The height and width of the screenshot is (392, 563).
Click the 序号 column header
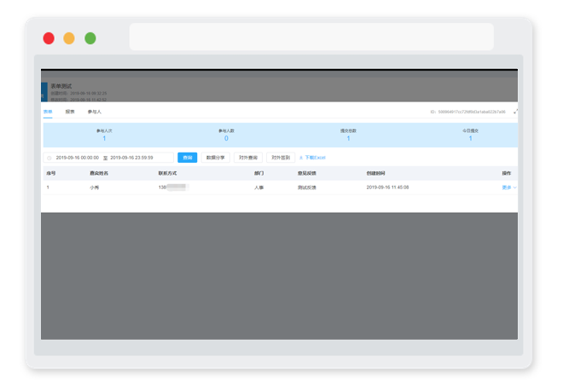pyautogui.click(x=51, y=173)
